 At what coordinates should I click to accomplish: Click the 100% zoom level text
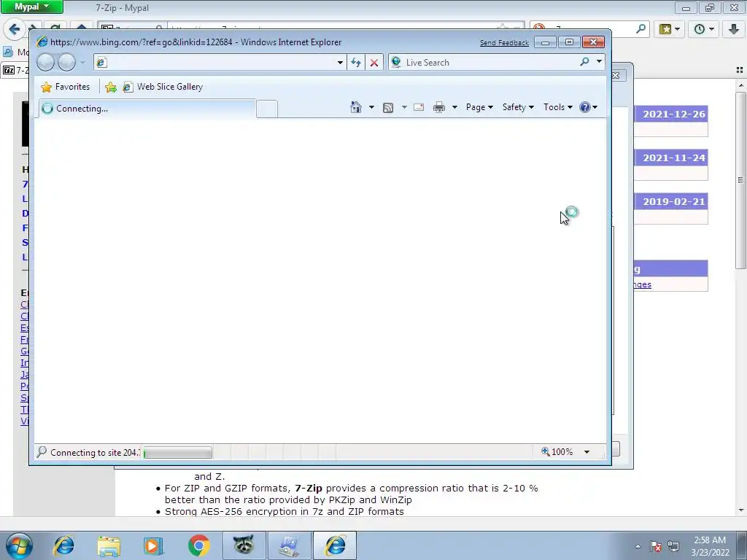click(x=562, y=451)
